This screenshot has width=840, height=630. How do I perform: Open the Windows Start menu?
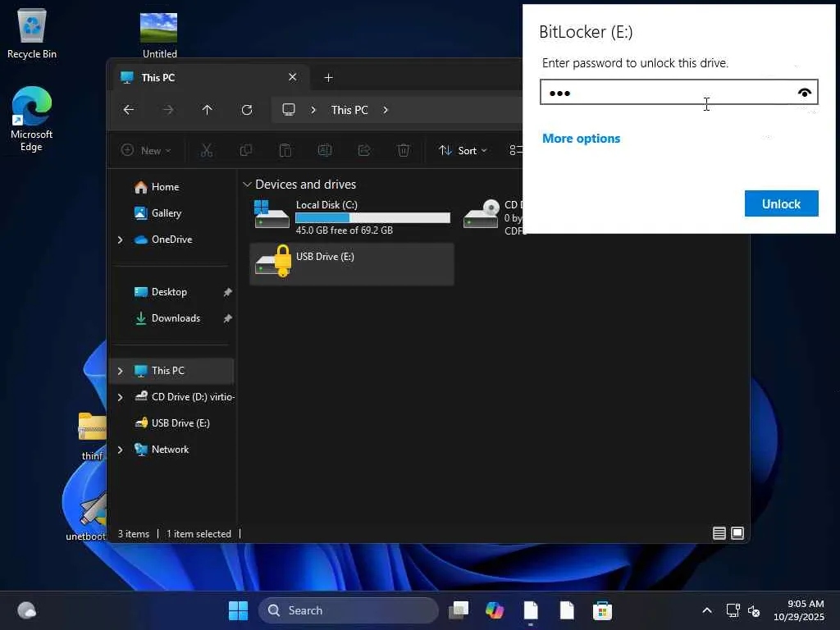click(239, 610)
